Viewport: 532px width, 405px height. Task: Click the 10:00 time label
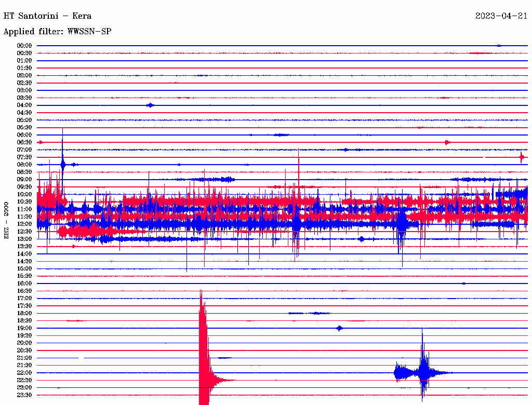(x=24, y=194)
